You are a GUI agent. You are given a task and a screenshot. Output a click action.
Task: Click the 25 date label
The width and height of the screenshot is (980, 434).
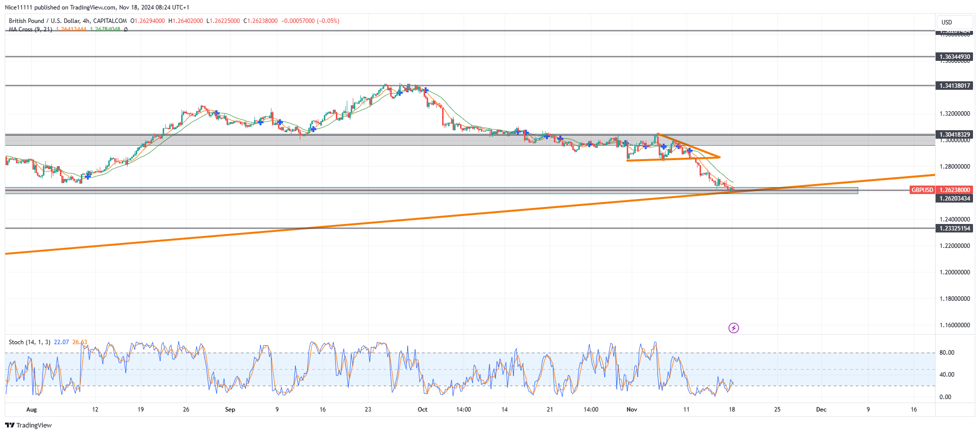[x=777, y=410]
